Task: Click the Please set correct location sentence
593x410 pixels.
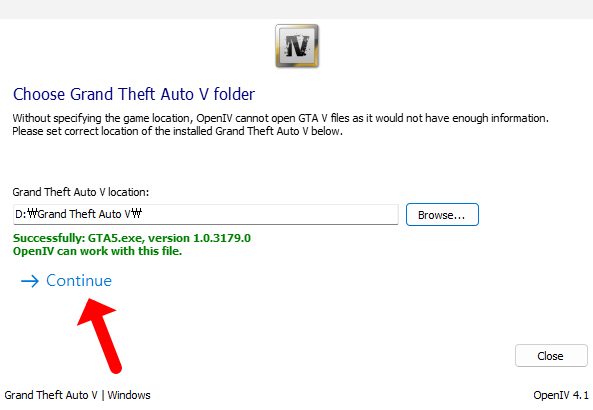Action: [177, 131]
